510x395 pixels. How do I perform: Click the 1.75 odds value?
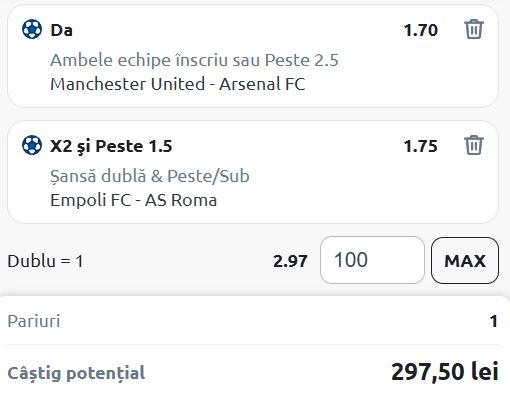pos(421,146)
